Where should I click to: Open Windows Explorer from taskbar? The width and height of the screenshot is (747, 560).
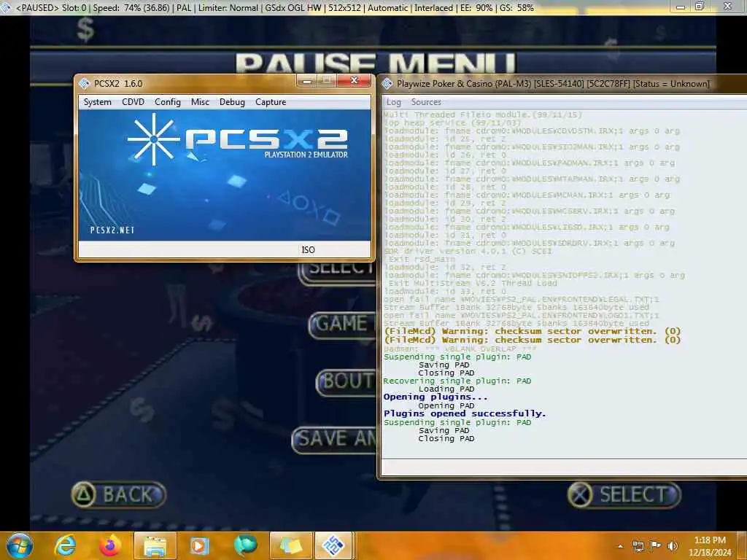pos(155,545)
